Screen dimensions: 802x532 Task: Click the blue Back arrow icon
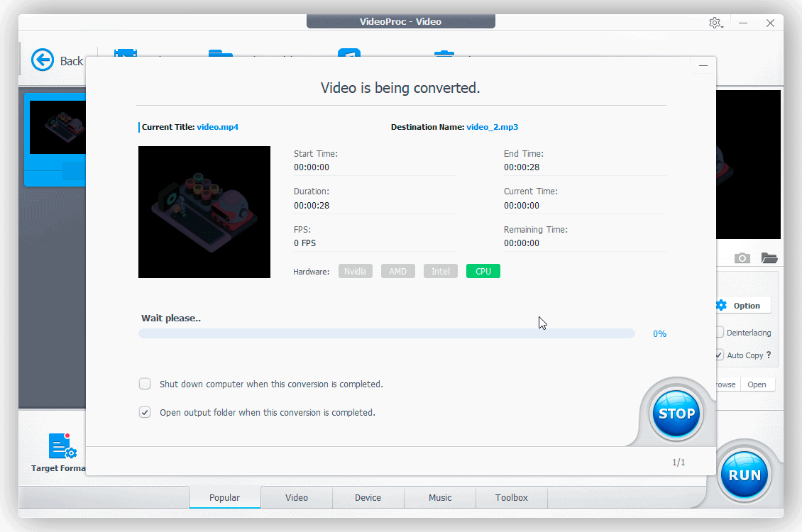click(x=43, y=60)
